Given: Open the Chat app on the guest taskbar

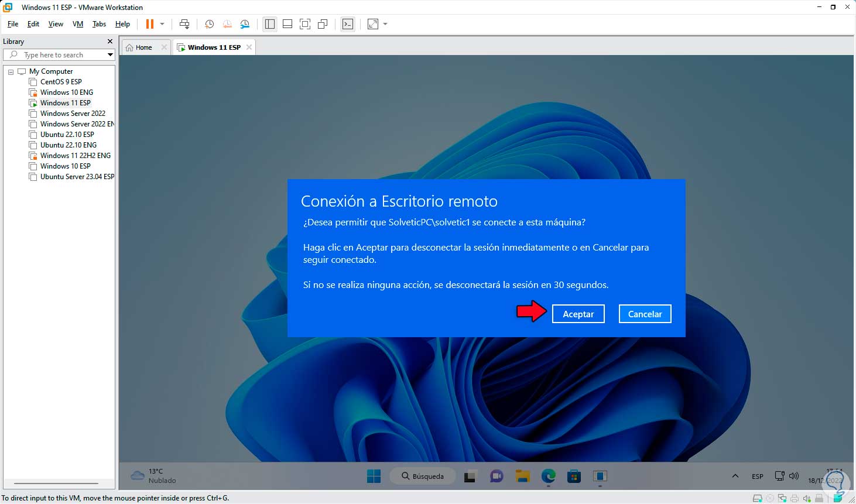Looking at the screenshot, I should tap(497, 476).
